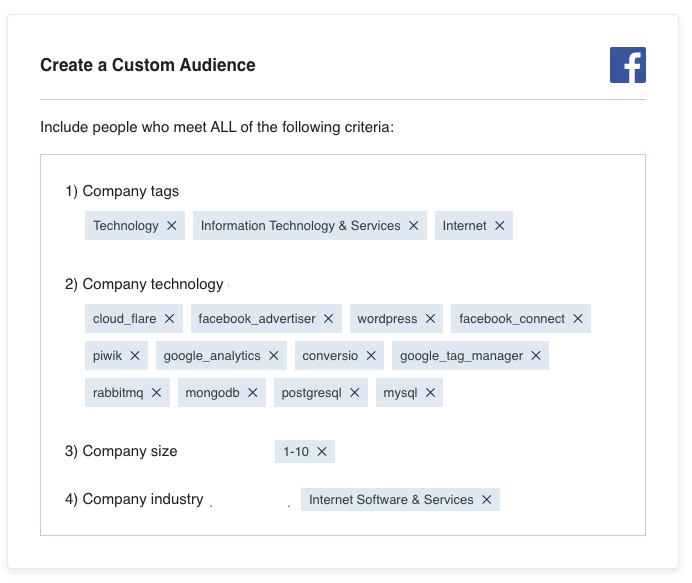This screenshot has width=692, height=583.
Task: Remove Internet Software & Services industry X
Action: point(487,500)
